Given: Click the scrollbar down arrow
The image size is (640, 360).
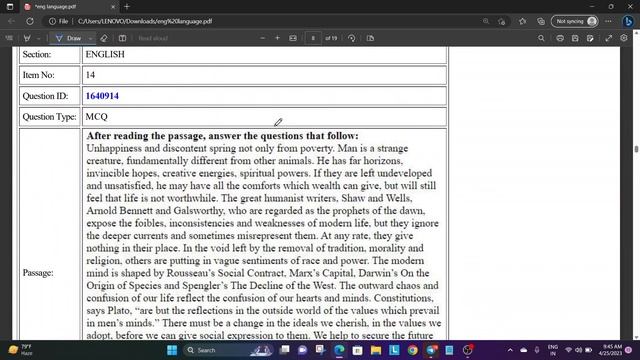Looking at the screenshot, I should 636,337.
